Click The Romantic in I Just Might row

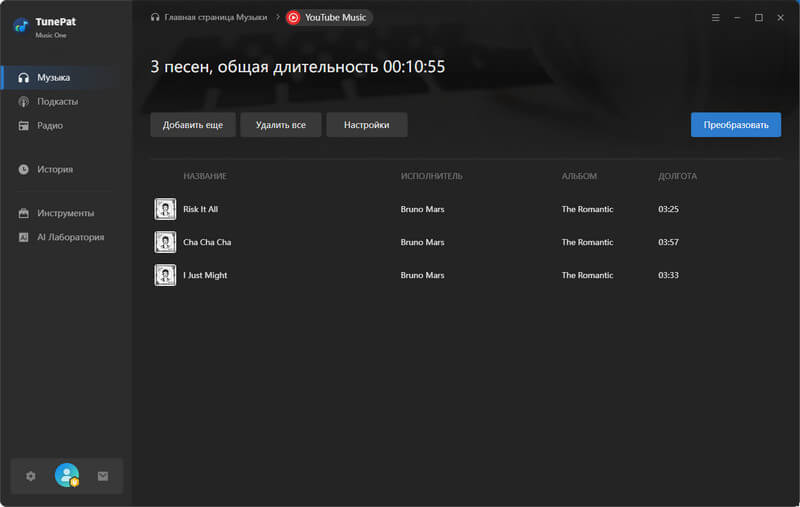587,275
